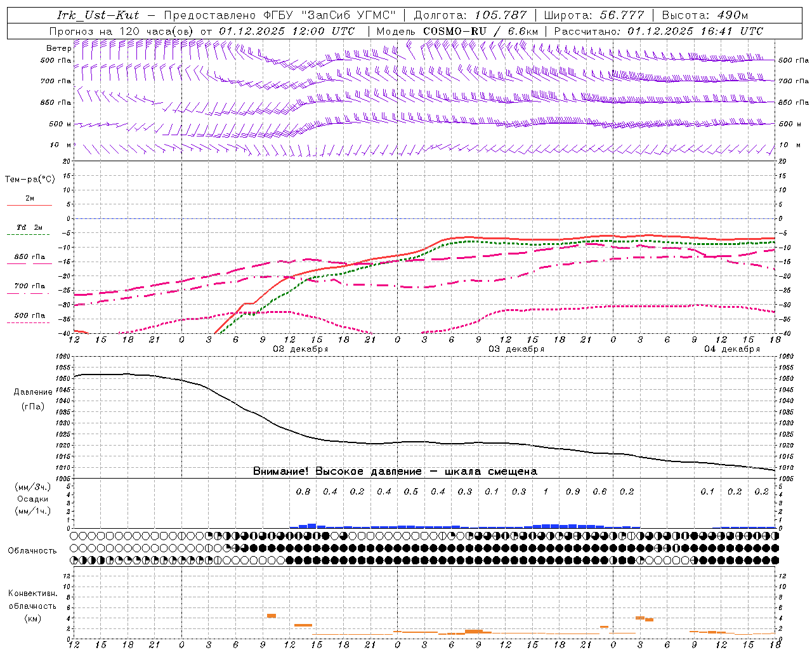Click the Конвективн. облачность label

point(32,600)
